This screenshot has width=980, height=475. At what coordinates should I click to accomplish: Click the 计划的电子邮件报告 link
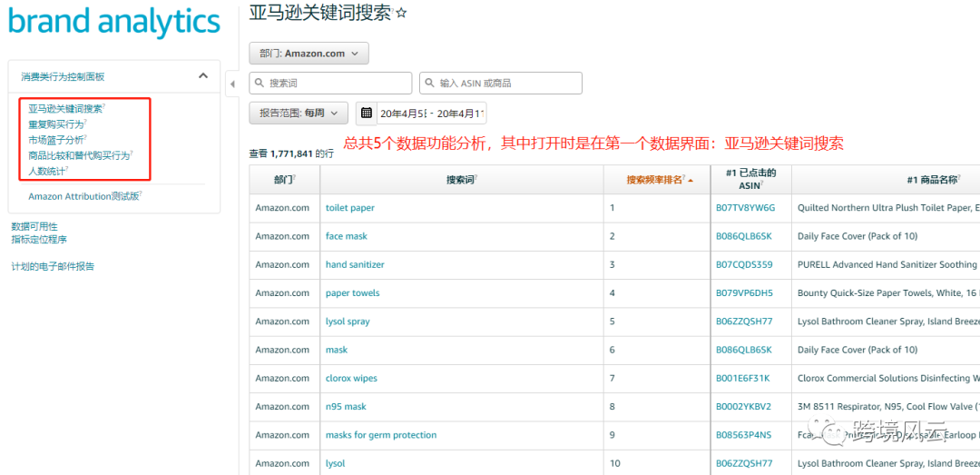coord(53,266)
